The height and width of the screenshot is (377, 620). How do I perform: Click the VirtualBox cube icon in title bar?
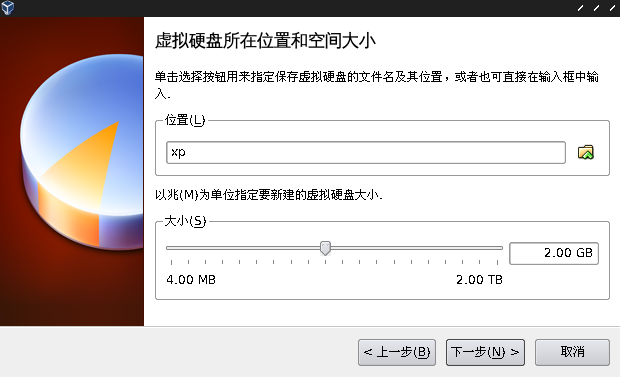(8, 8)
